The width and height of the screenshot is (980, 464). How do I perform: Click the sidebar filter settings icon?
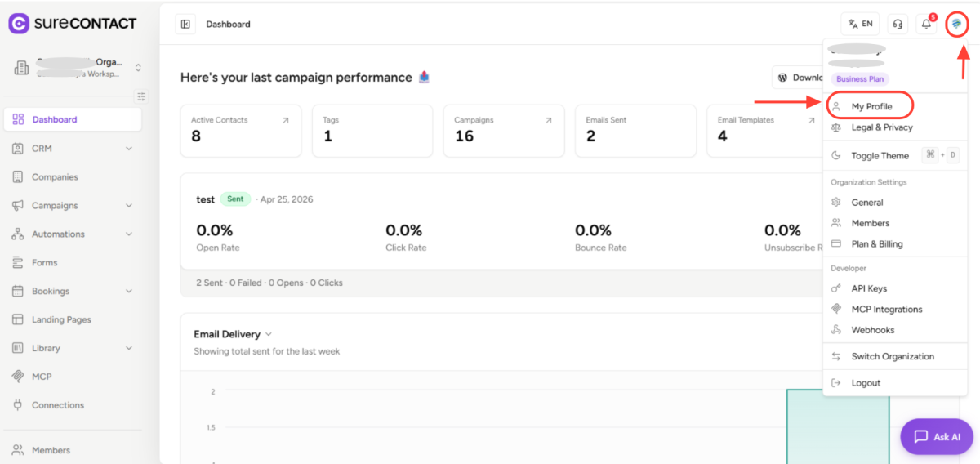[141, 96]
